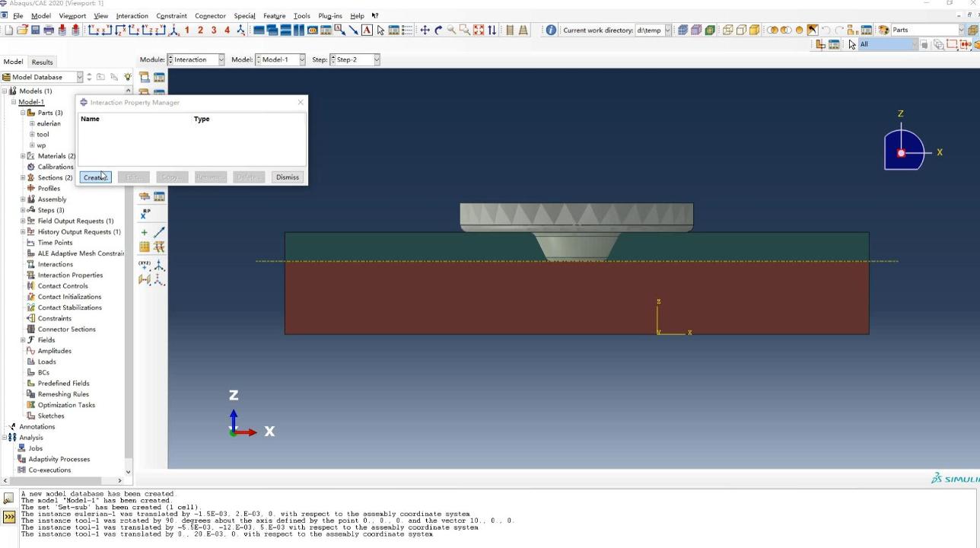Close the Interaction Property Manager dialog
This screenshot has height=548, width=980.
(x=301, y=102)
